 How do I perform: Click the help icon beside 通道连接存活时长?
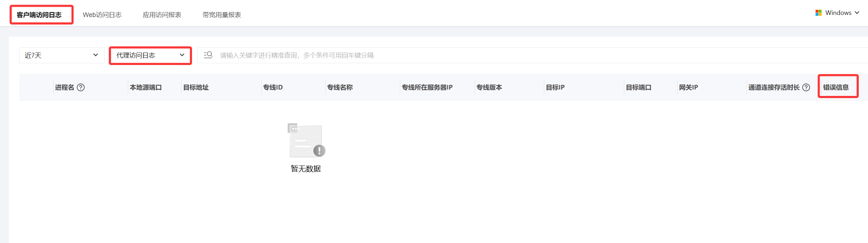[806, 87]
